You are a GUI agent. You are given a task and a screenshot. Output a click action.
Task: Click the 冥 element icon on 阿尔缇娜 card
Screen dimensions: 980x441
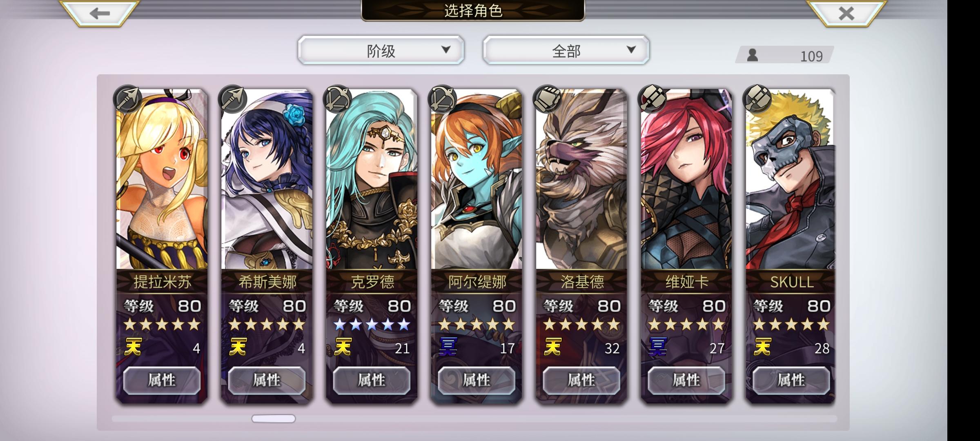(448, 347)
